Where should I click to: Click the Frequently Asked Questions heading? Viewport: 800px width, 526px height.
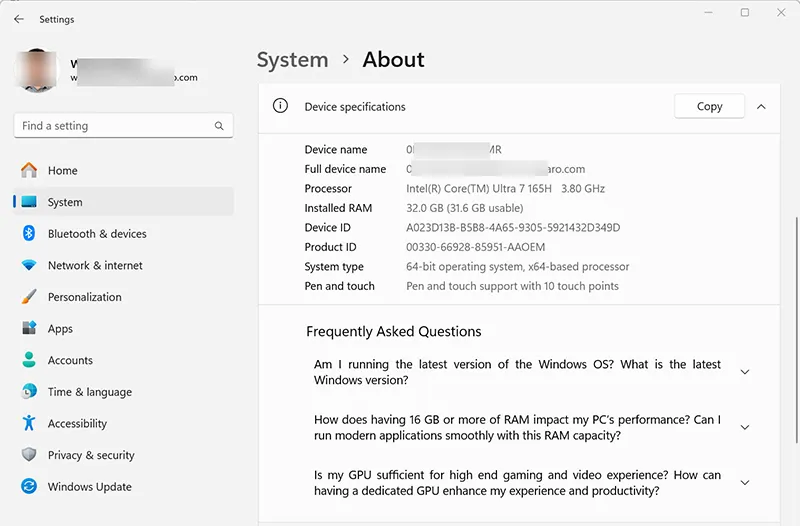click(393, 332)
